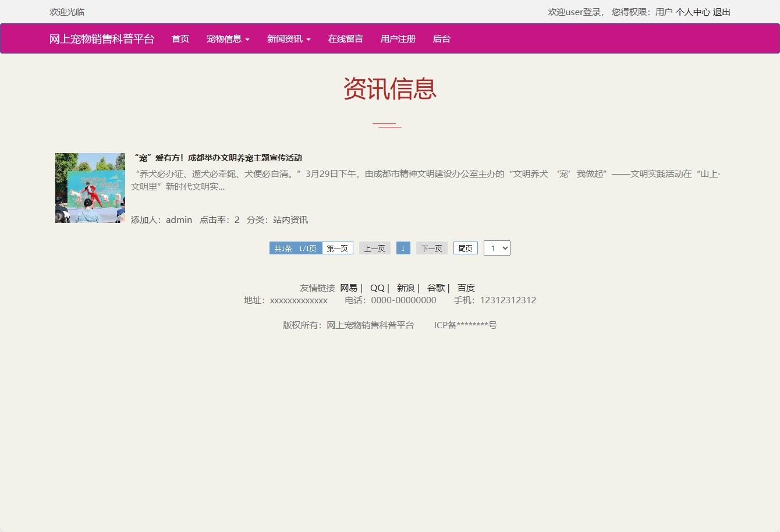Visit the 网易 friendly link

tap(348, 288)
